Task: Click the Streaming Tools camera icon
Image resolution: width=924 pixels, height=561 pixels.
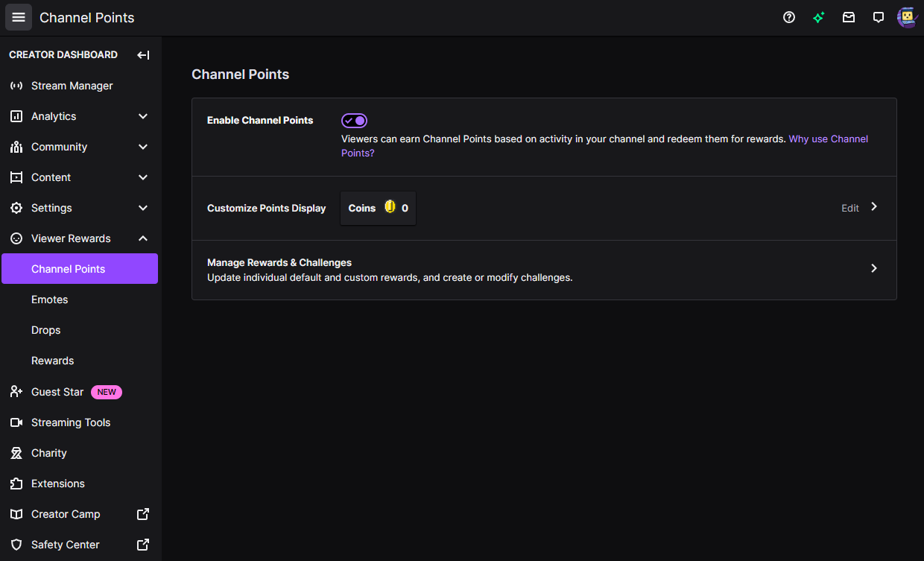Action: point(16,422)
